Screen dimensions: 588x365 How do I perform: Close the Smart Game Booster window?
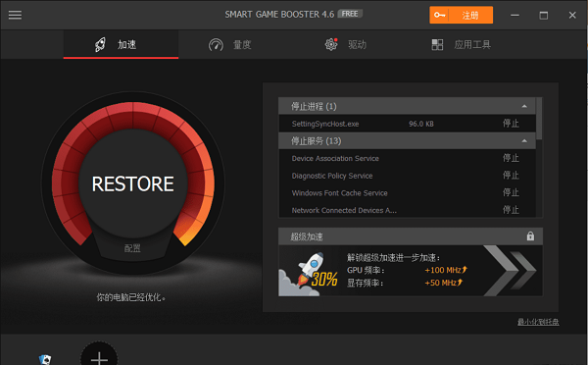tap(572, 15)
